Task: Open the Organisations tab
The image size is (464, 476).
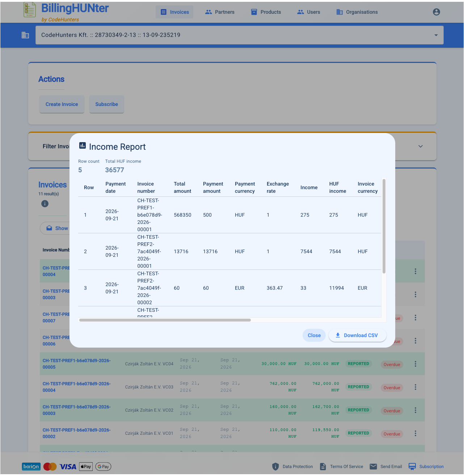Action: [x=357, y=12]
